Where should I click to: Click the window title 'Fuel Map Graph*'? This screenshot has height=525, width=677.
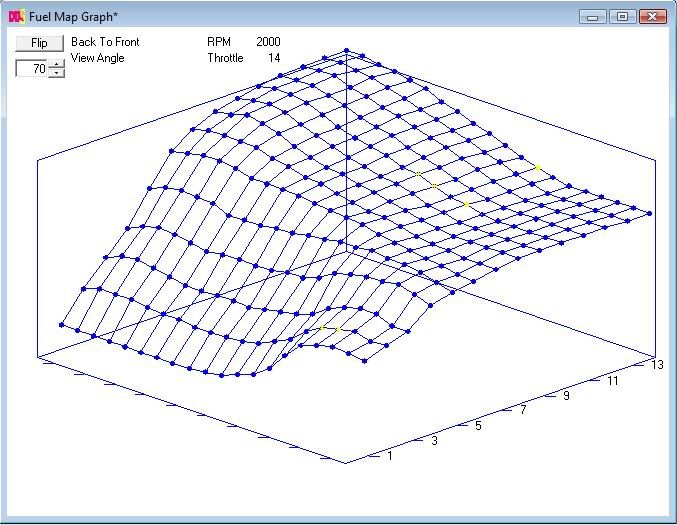tap(73, 17)
